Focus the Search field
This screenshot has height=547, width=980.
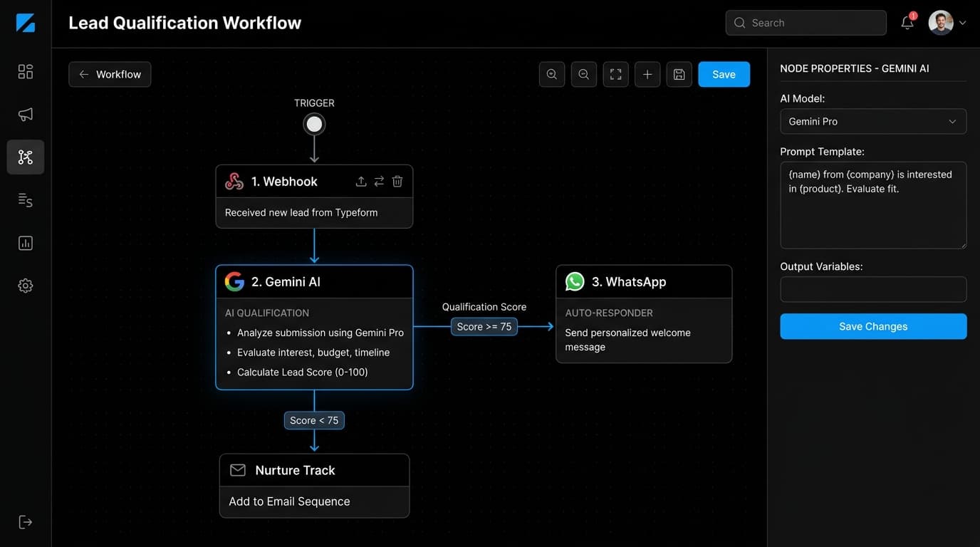[x=806, y=23]
